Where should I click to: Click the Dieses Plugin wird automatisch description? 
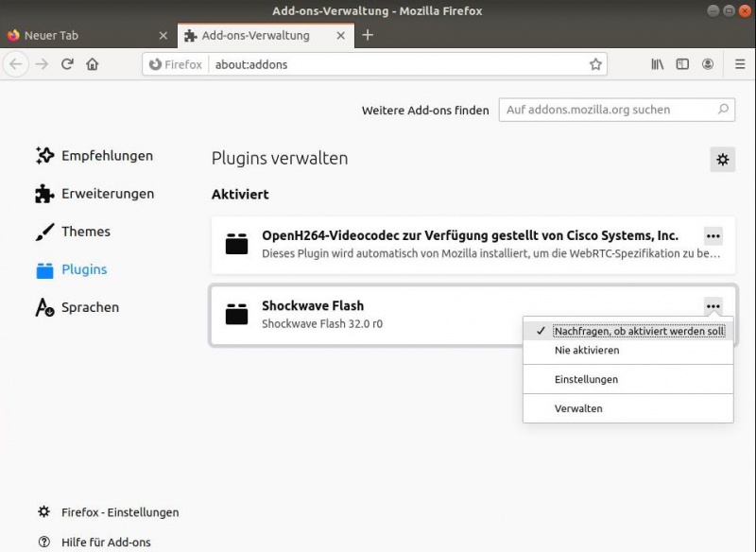[x=490, y=253]
